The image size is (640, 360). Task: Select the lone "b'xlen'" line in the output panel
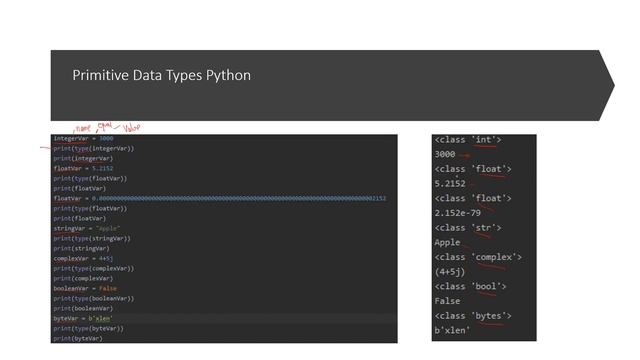point(452,331)
